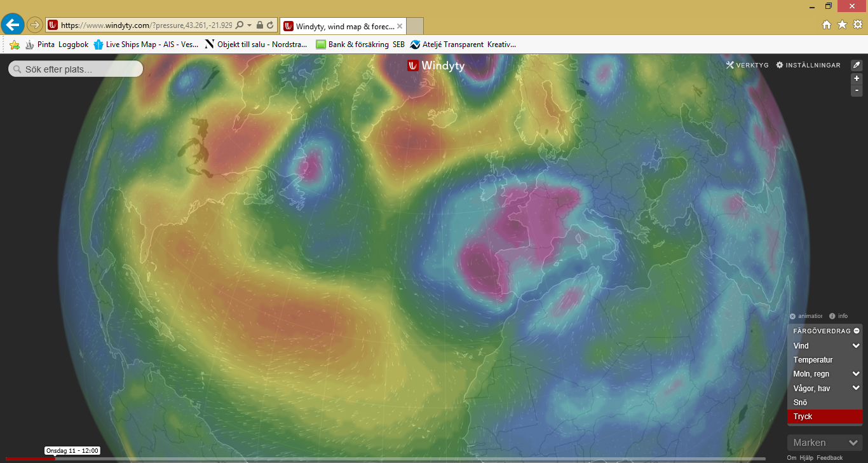Expand the Vågor, hav options chevron
The image size is (868, 463).
point(856,388)
